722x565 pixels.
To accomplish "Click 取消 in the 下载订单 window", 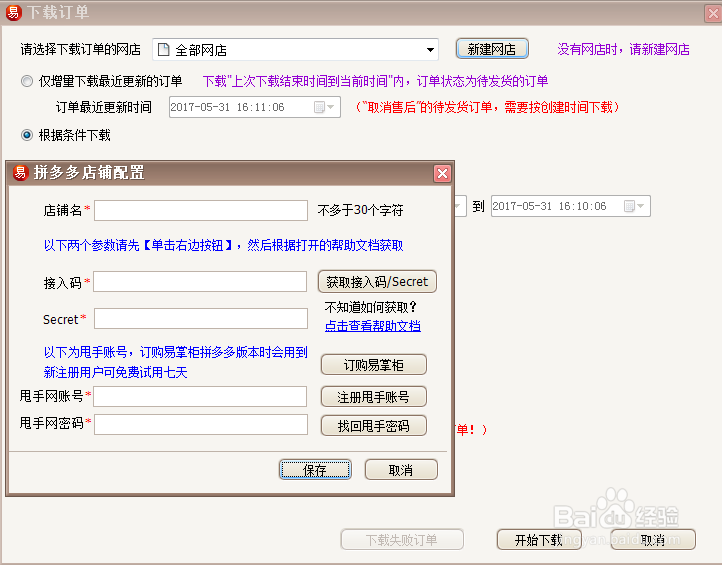I will (x=653, y=539).
